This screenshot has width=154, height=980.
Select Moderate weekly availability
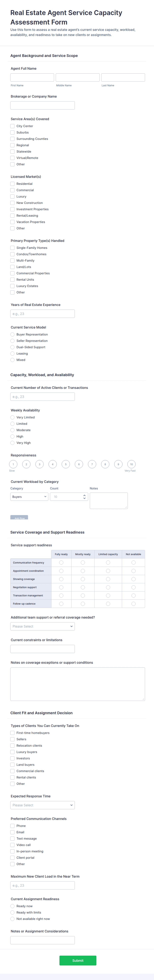coord(13,430)
